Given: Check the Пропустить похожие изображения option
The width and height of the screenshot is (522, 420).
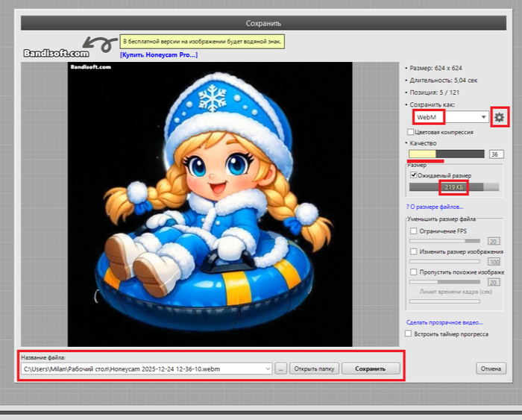Looking at the screenshot, I should click(414, 273).
